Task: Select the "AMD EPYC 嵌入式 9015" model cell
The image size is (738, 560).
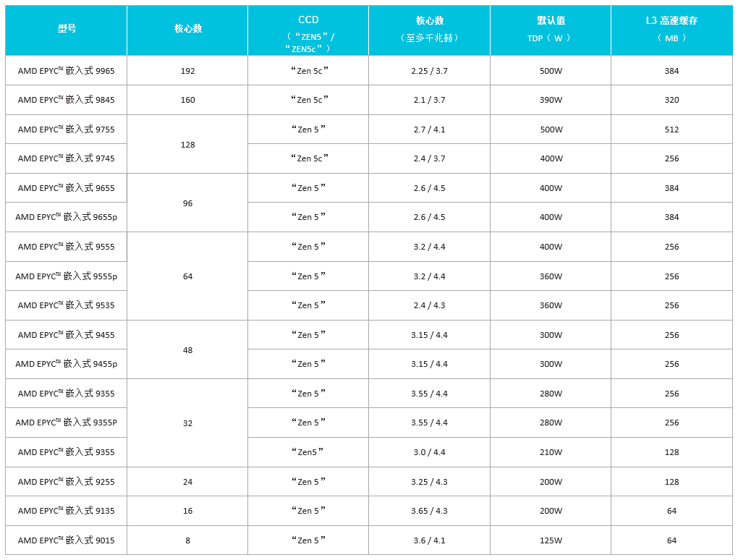Action: [x=67, y=540]
